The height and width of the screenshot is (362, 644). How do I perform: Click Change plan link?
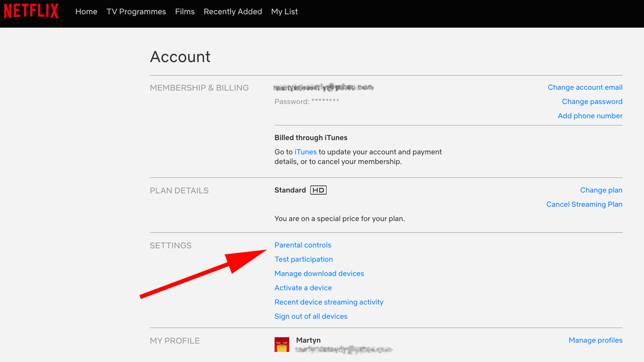601,190
